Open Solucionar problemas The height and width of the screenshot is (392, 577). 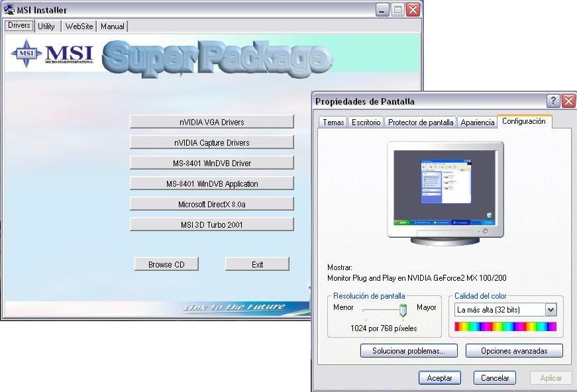pos(409,351)
